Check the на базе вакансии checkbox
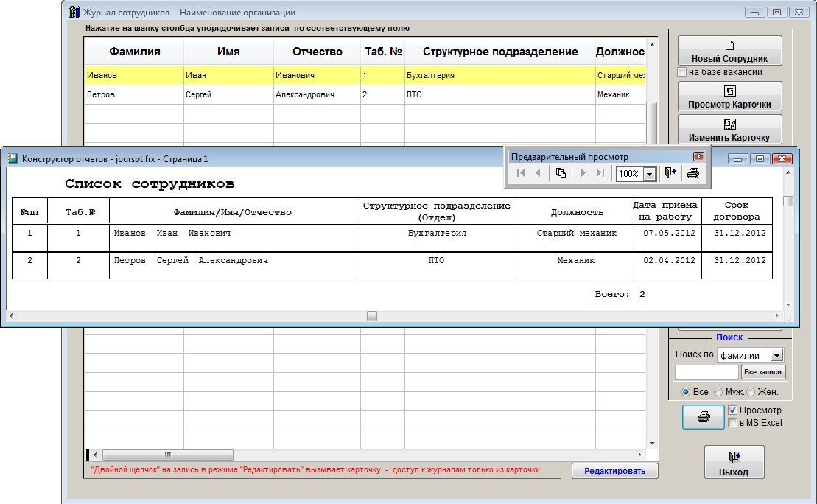This screenshot has height=504, width=817. (682, 72)
